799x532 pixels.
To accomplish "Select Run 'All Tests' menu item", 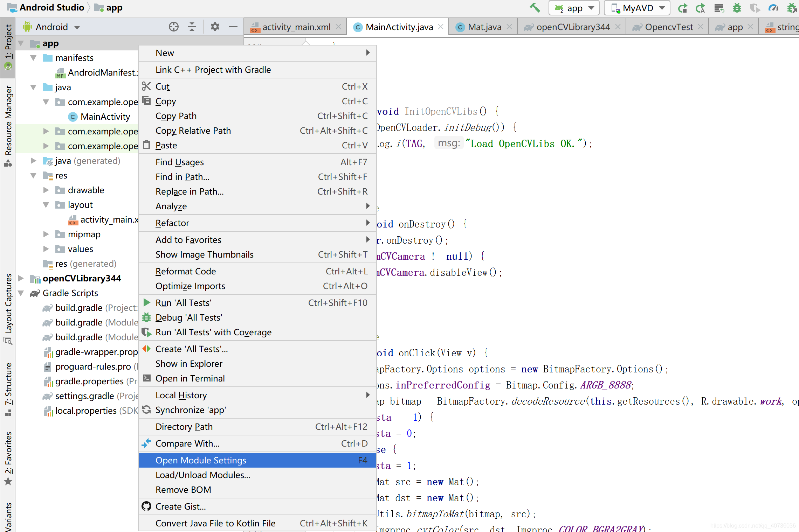I will [257, 303].
